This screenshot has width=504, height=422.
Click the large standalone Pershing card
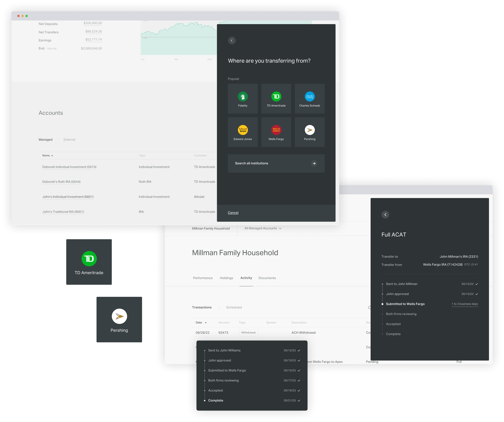tap(119, 319)
